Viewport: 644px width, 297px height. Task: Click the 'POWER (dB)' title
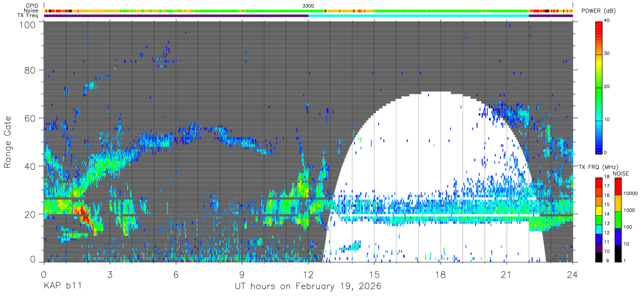pyautogui.click(x=598, y=10)
